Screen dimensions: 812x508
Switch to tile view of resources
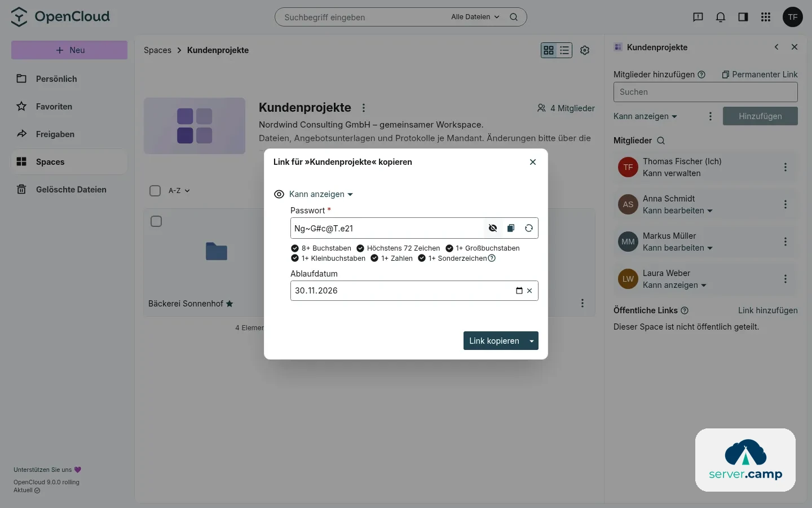pos(549,50)
